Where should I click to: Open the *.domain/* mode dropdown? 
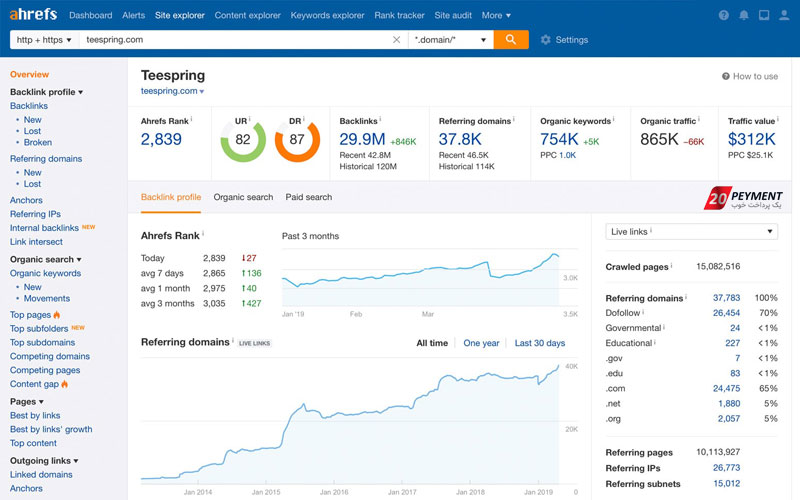pos(451,40)
